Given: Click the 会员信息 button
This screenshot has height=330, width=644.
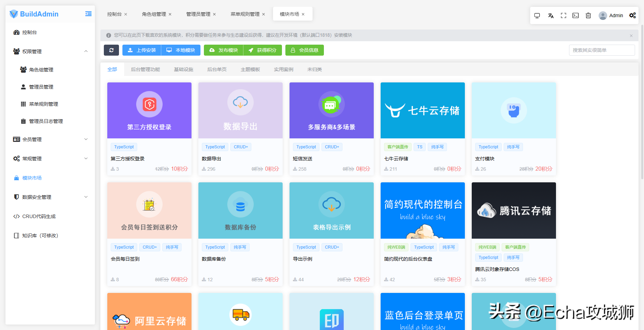Looking at the screenshot, I should 305,50.
